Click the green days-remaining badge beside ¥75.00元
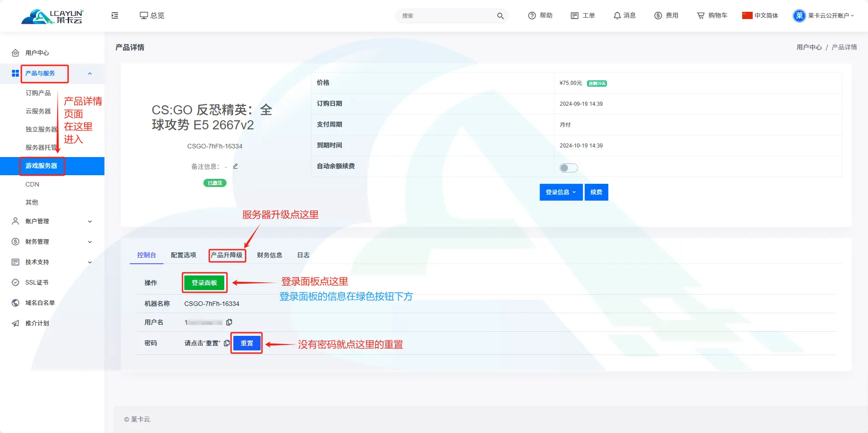 tap(597, 84)
